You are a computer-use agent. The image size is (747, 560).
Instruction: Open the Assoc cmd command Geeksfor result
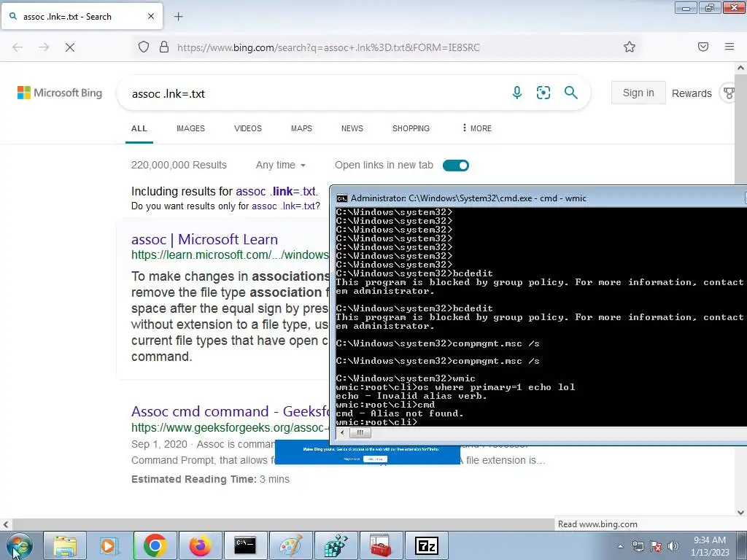230,411
